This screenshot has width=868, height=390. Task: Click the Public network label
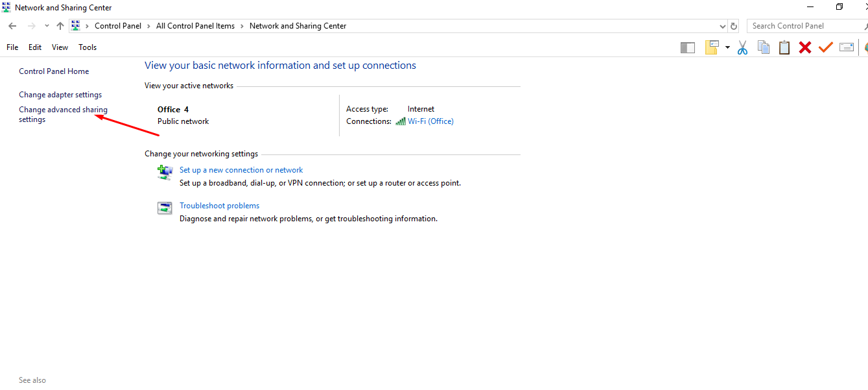[183, 121]
